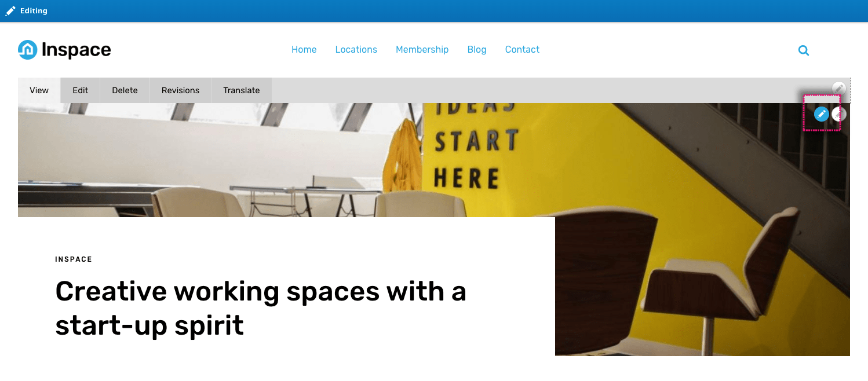The height and width of the screenshot is (381, 868).
Task: Click the chair photo on the right
Action: pos(702,287)
